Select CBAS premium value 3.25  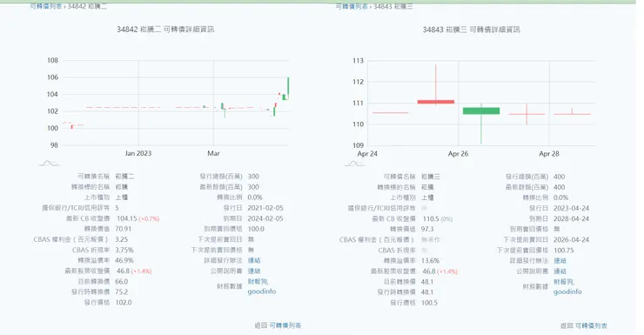tap(122, 239)
